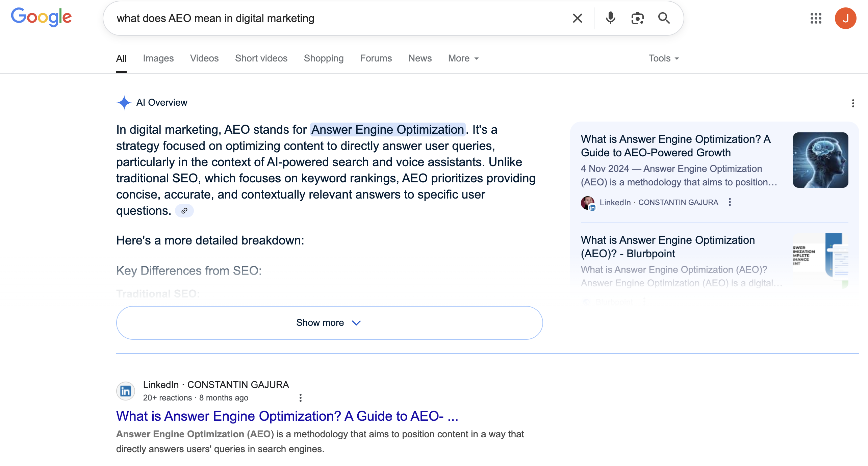Switch to the News tab

click(420, 58)
